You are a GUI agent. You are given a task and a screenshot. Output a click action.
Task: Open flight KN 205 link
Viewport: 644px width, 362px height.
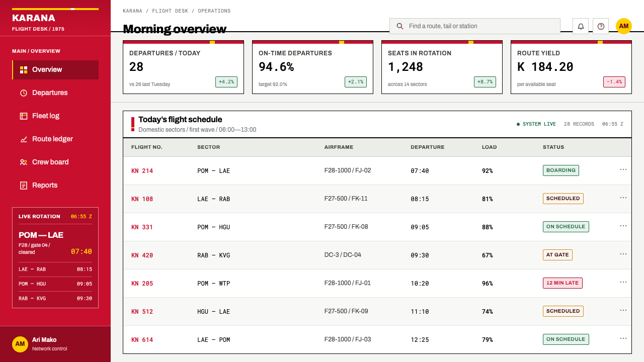(142, 284)
